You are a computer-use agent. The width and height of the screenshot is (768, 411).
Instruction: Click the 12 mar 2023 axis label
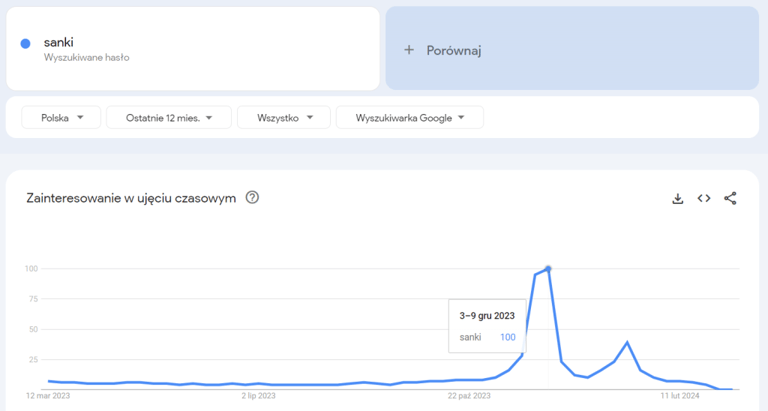49,396
